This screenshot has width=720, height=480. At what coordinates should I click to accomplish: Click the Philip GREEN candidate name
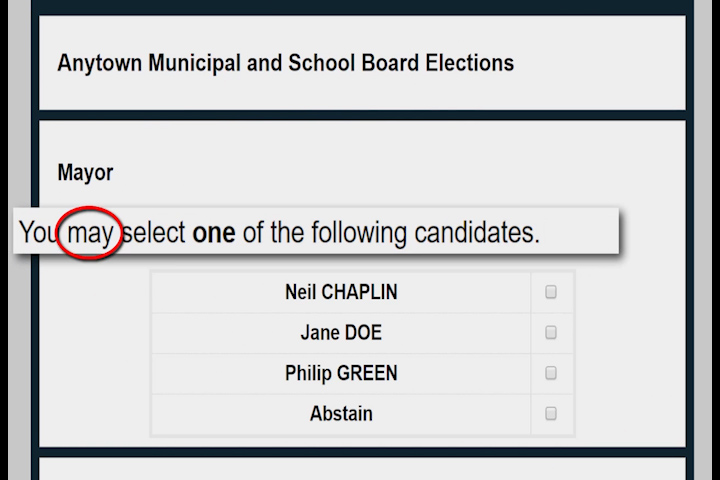[341, 373]
